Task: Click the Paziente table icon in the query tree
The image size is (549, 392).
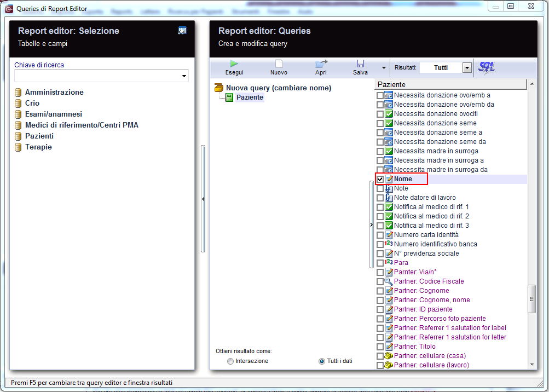Action: (229, 97)
